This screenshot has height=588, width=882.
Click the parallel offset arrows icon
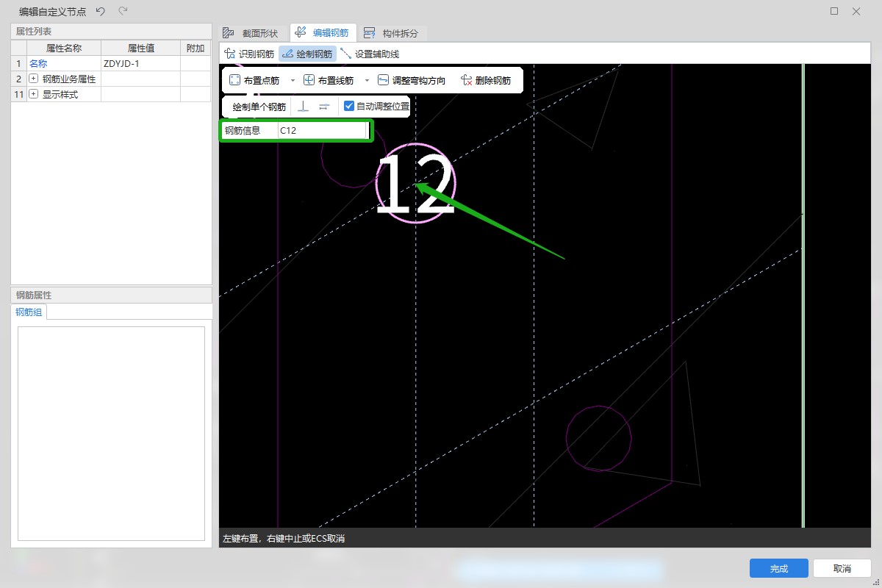(x=324, y=107)
